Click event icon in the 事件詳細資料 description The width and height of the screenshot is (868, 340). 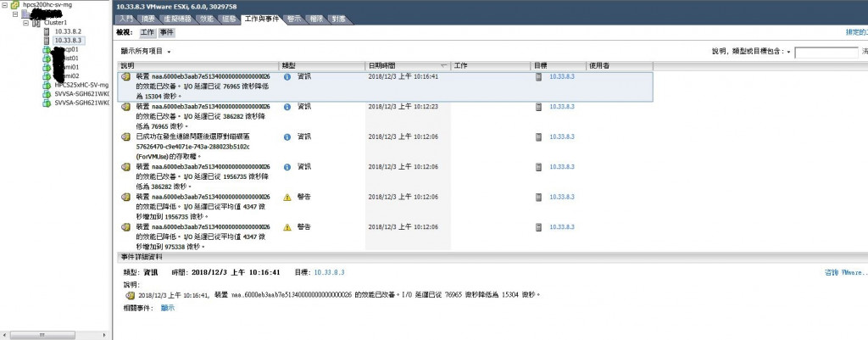point(131,295)
